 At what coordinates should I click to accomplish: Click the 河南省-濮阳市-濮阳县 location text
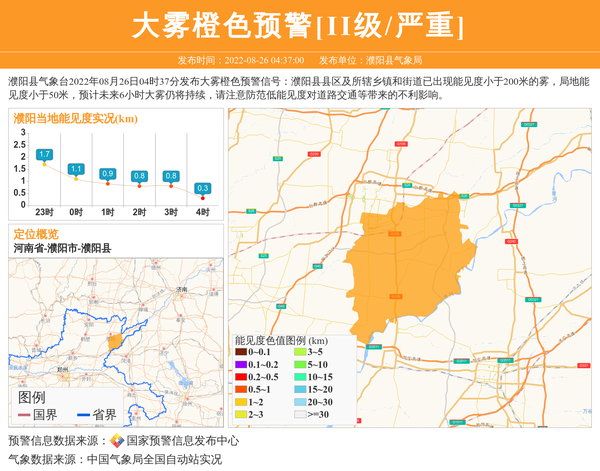click(62, 248)
